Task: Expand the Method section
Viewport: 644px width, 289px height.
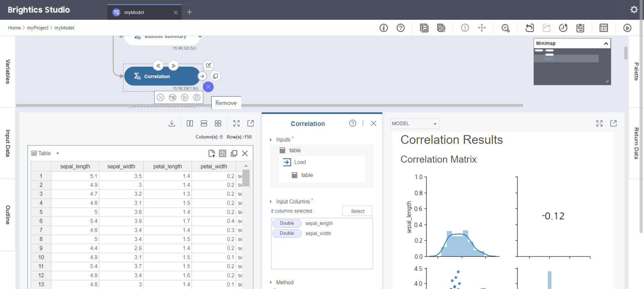Action: click(271, 282)
